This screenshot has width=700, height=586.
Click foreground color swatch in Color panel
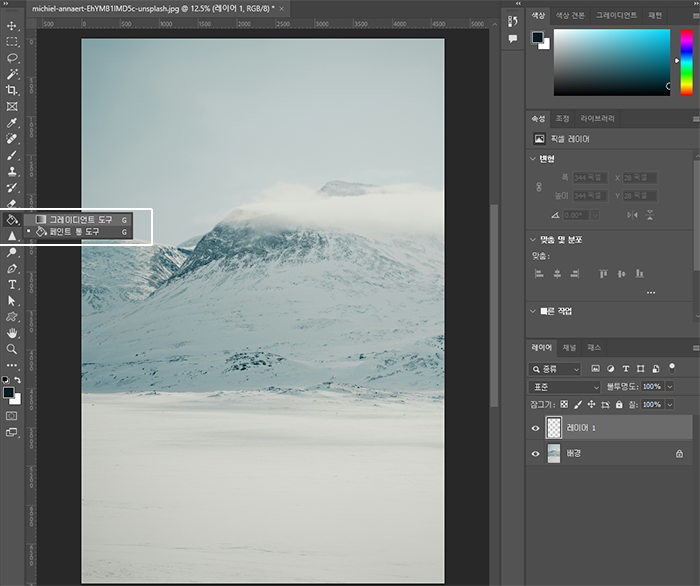coord(538,37)
